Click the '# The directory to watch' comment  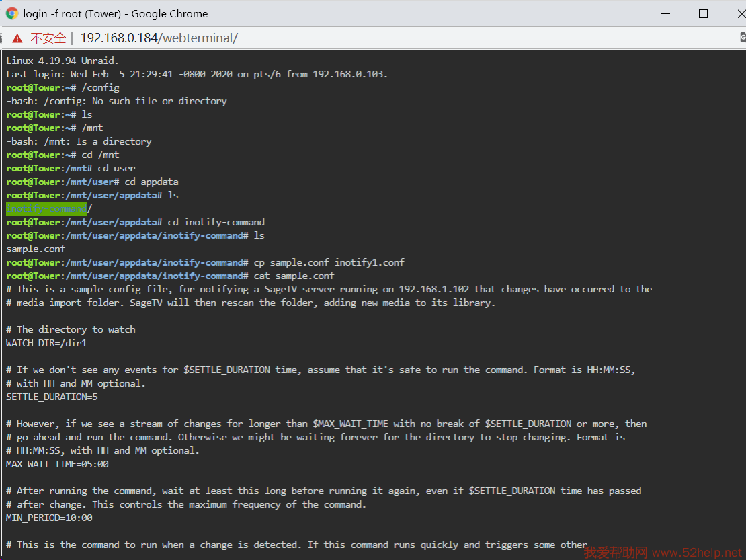click(x=71, y=329)
